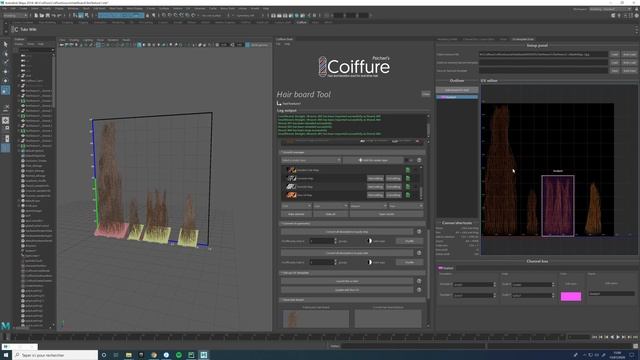
Task: Click the second grayscale texture map icon
Action: tap(291, 178)
